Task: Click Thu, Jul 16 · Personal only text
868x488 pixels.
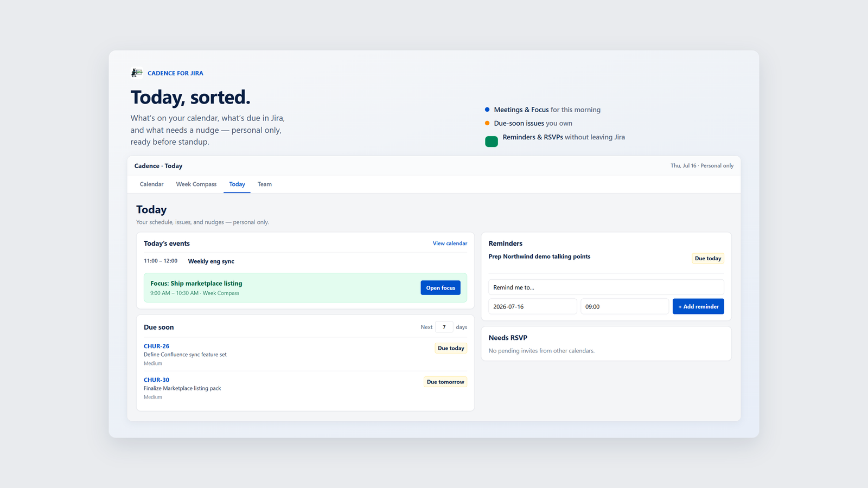Action: click(702, 166)
